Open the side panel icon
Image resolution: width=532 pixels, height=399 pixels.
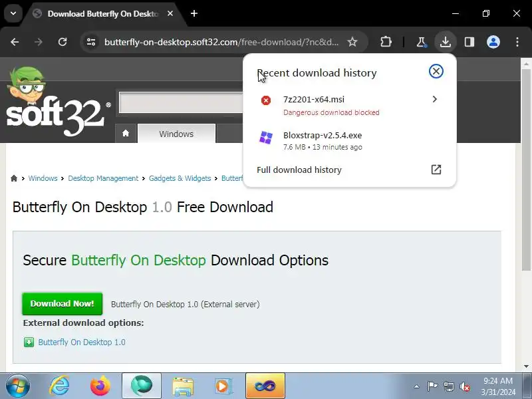click(x=469, y=42)
